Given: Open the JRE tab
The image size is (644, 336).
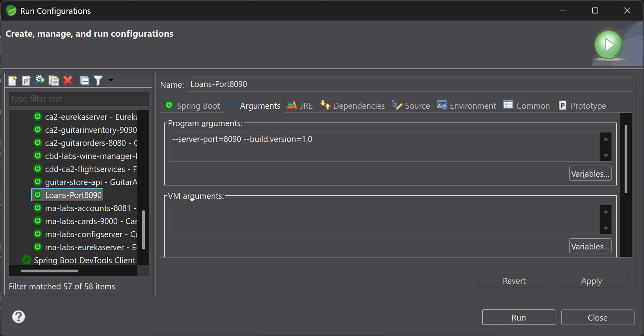Looking at the screenshot, I should coord(300,106).
